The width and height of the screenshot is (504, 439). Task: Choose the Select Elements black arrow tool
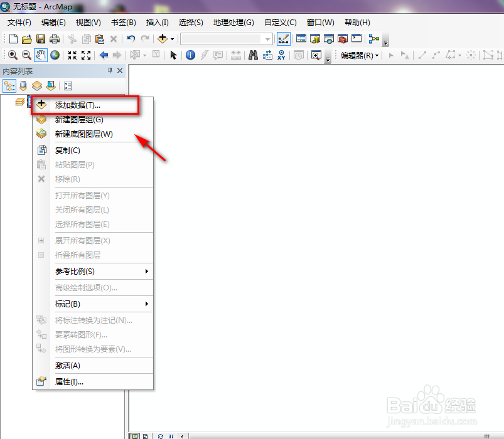pos(174,55)
